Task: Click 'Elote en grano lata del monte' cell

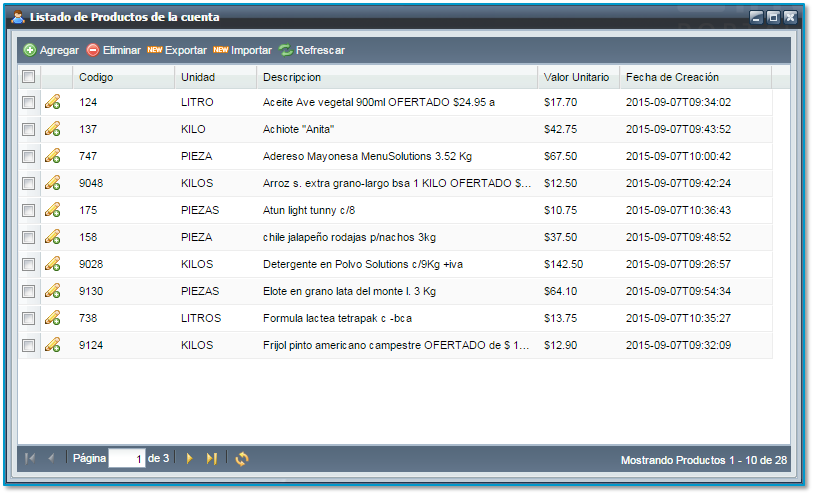Action: (349, 291)
